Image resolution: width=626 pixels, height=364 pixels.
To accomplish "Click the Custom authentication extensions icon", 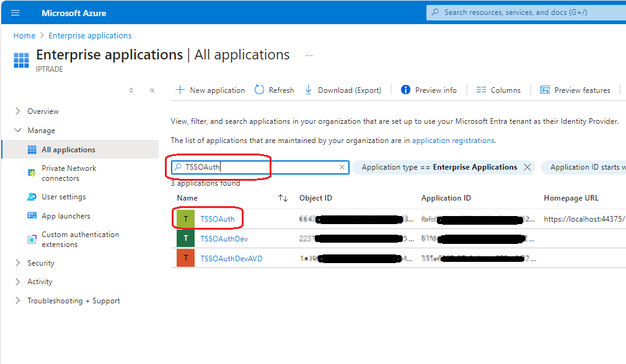I will [32, 239].
